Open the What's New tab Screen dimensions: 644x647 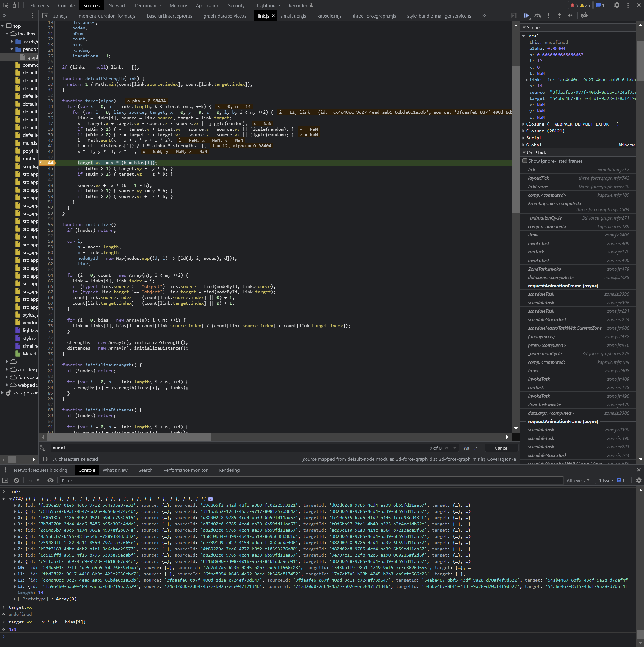[x=115, y=470]
